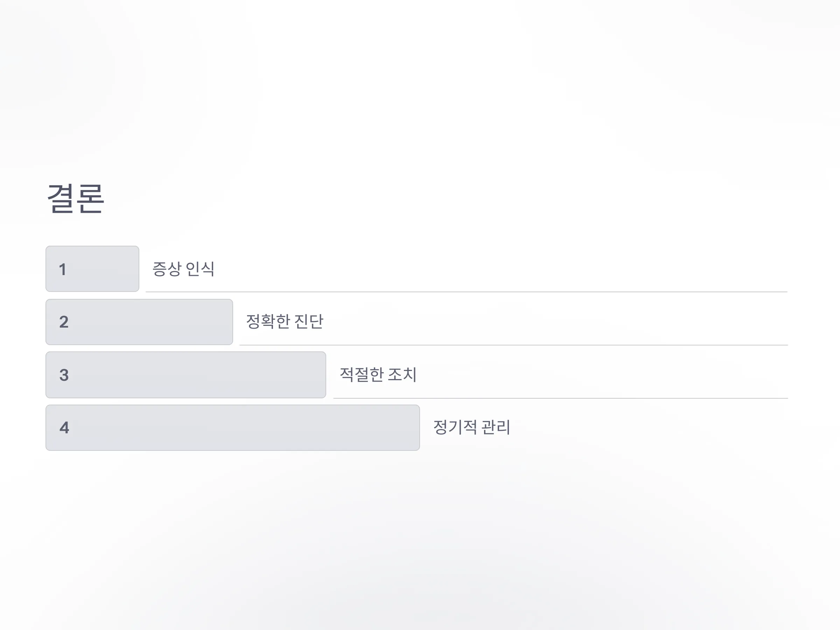This screenshot has height=630, width=840.
Task: Select the word 정확한 beside bar 2
Action: [268, 321]
